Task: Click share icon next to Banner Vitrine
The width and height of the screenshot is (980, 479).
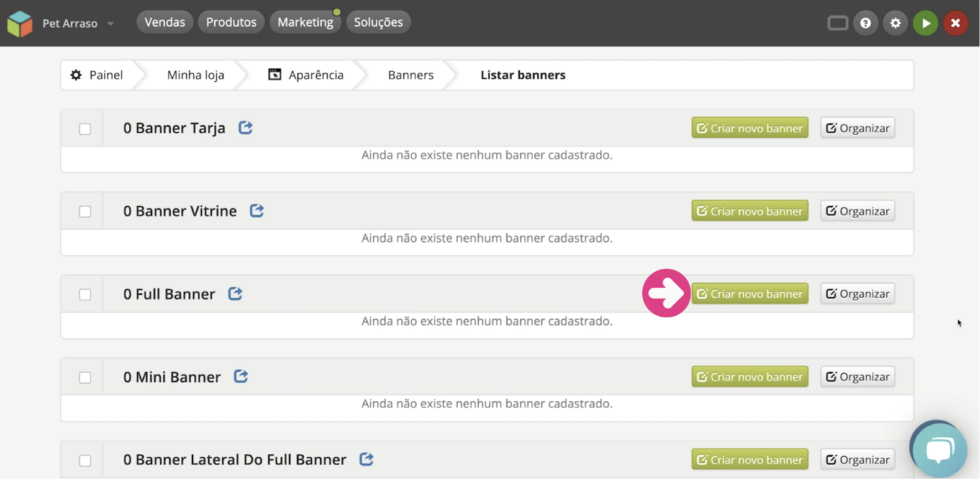Action: tap(257, 210)
